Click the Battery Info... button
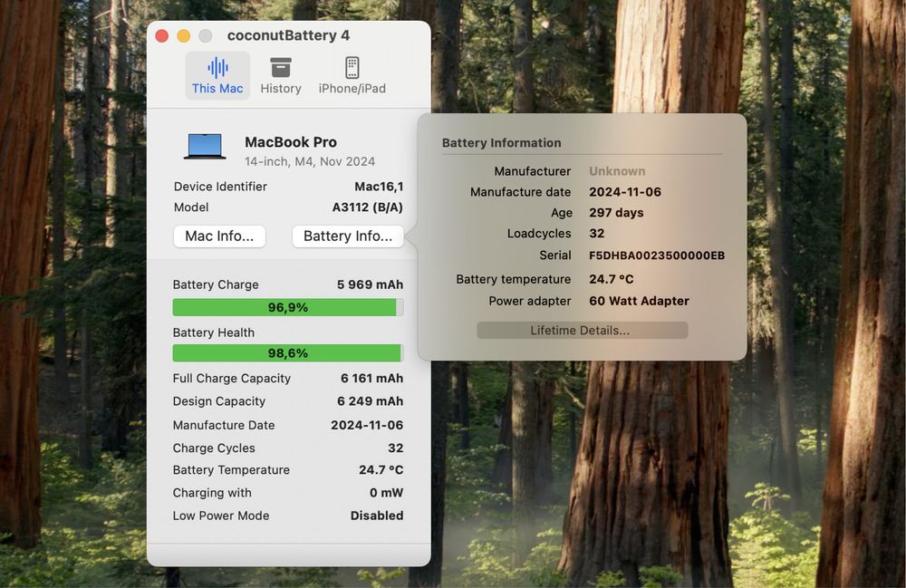This screenshot has width=906, height=588. (348, 236)
